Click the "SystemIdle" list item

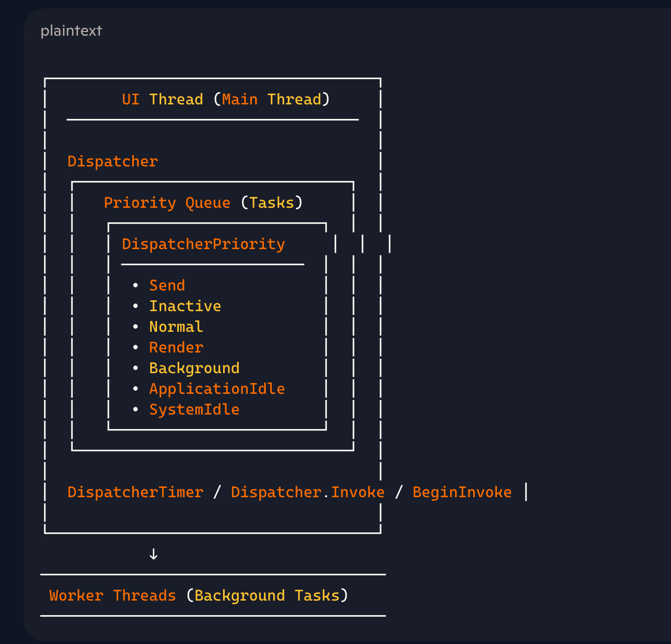click(x=194, y=409)
